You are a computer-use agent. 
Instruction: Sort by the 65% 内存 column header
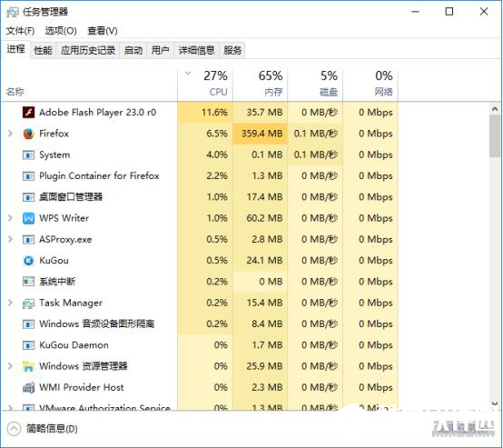click(x=261, y=85)
